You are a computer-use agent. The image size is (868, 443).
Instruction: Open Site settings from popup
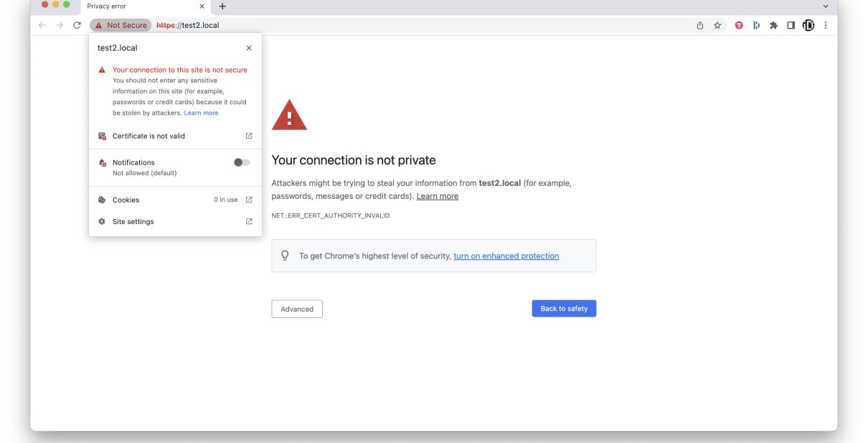133,222
